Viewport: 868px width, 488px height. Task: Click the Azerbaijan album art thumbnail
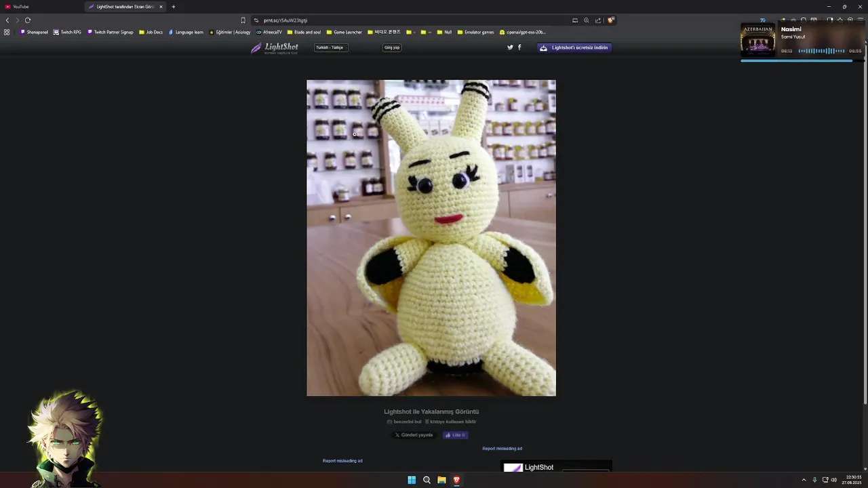(x=758, y=40)
